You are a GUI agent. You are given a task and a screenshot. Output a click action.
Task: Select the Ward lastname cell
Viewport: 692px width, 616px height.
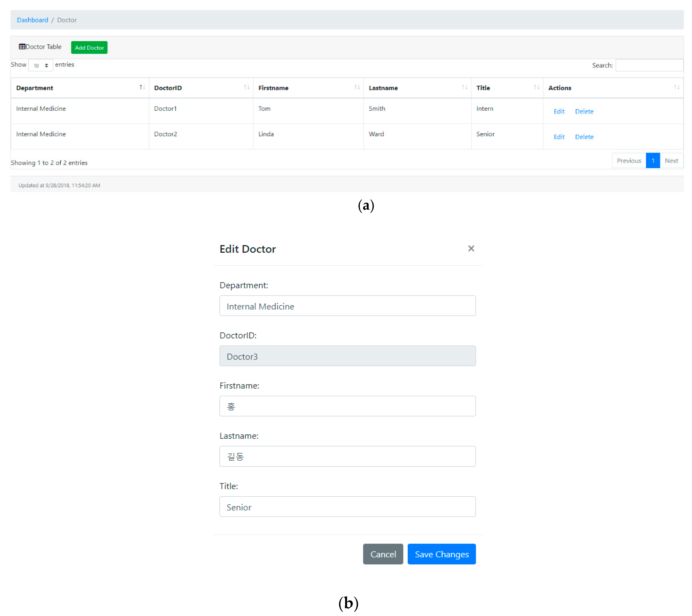pos(417,137)
